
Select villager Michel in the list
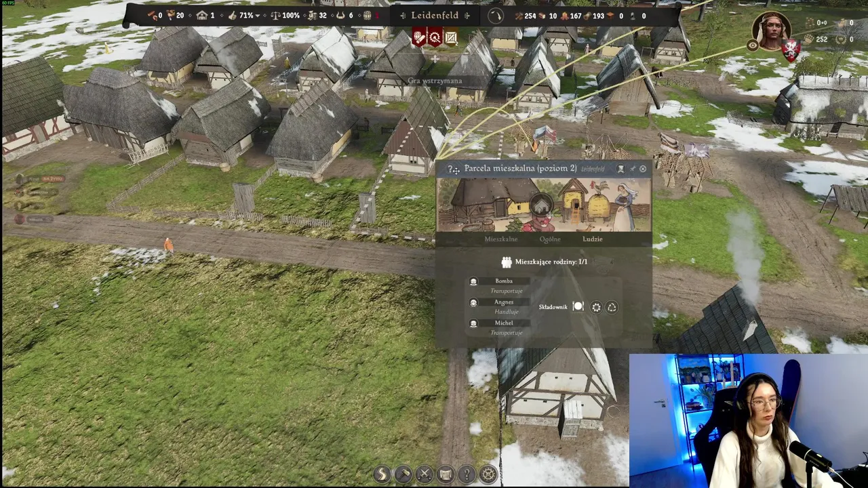click(x=504, y=323)
